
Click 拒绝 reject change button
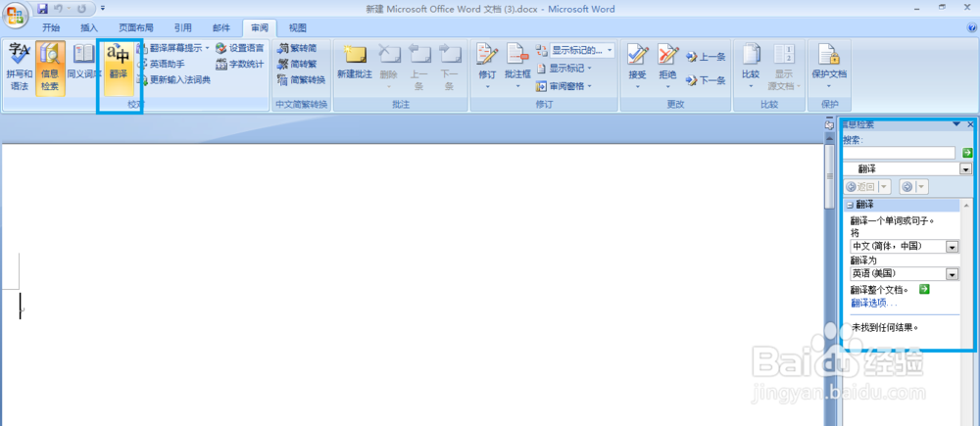[x=667, y=67]
